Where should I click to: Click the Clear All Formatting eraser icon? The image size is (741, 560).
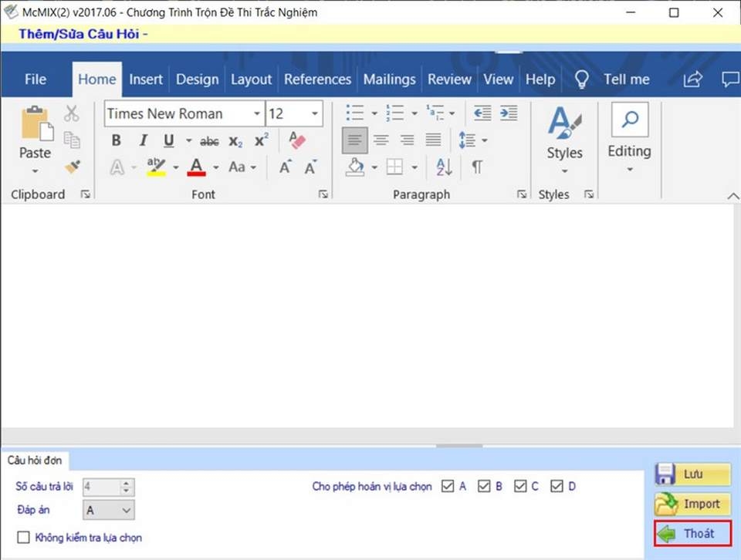point(296,140)
